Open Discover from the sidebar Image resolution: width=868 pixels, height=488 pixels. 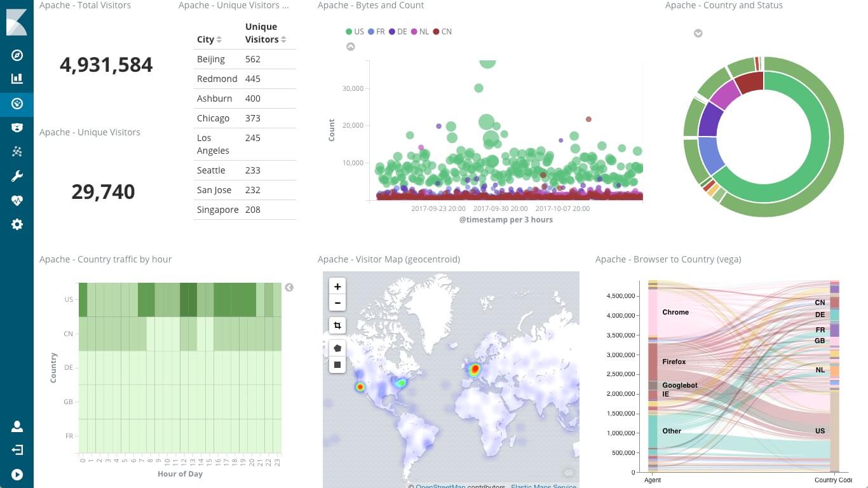point(17,55)
